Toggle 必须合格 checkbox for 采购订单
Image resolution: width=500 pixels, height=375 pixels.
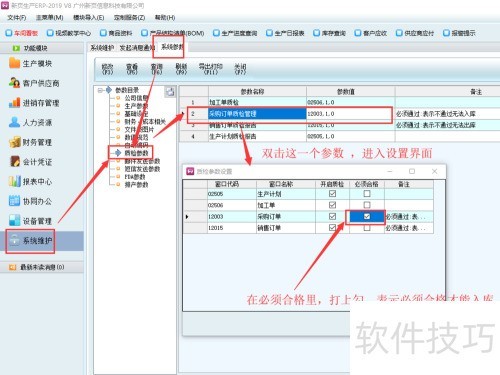(x=367, y=216)
